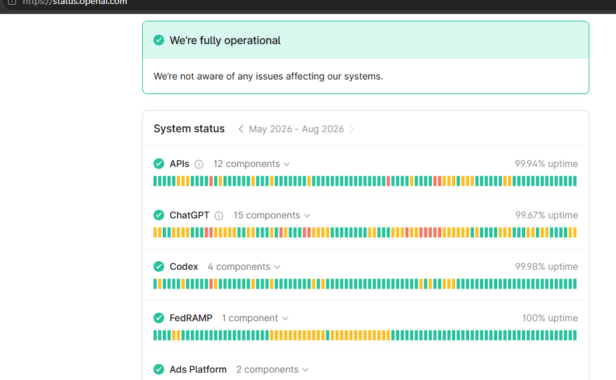Open the info icon beside APIs

click(x=199, y=164)
